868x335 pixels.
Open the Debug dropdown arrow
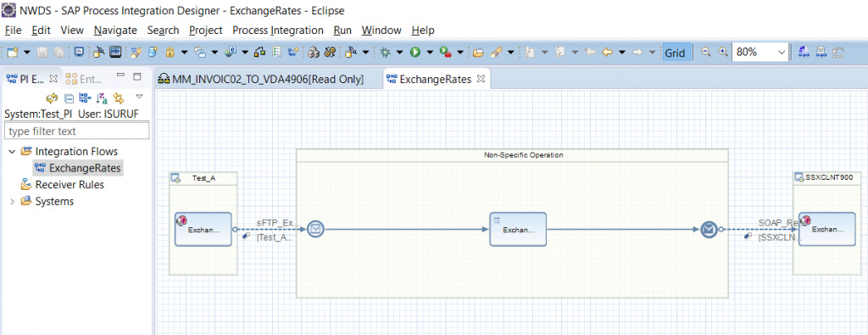(x=399, y=52)
